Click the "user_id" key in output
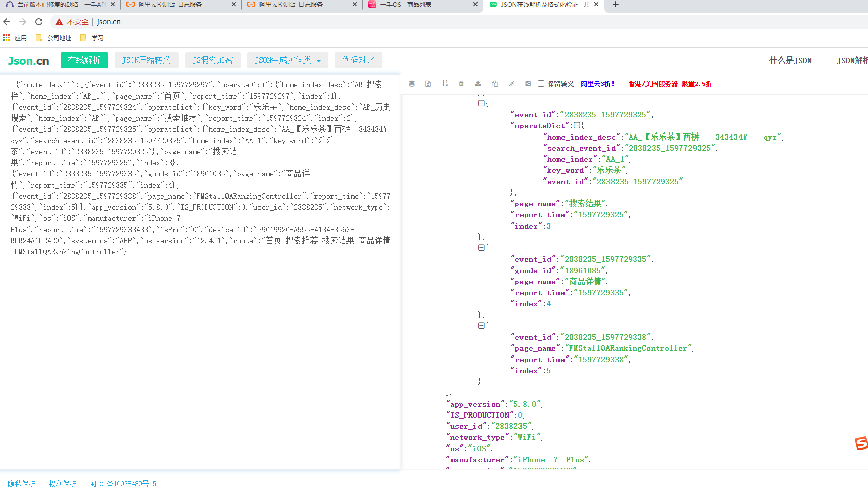 (x=466, y=426)
